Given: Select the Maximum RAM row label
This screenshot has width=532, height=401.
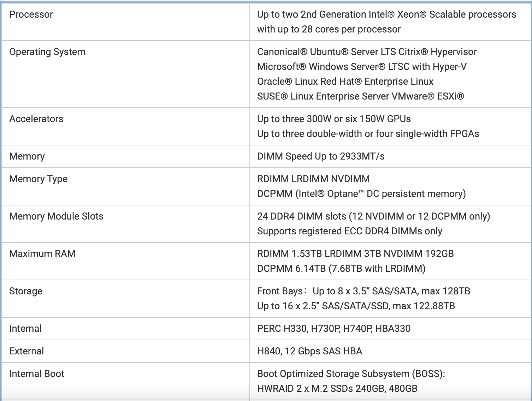Looking at the screenshot, I should tap(42, 254).
